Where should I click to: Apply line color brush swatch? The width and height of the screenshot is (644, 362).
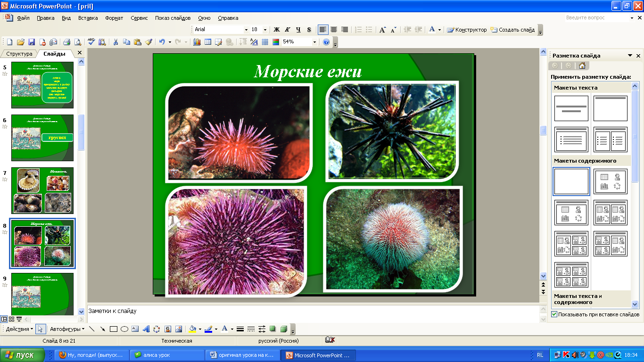(x=208, y=329)
